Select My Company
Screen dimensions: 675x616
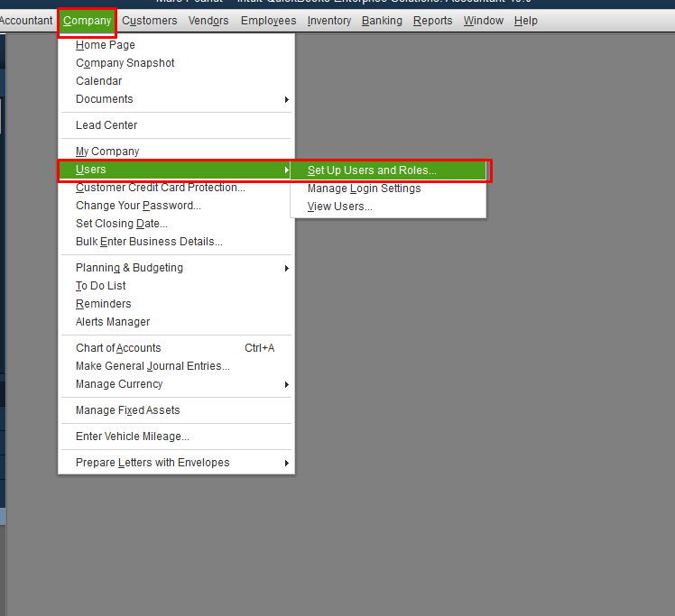[x=176, y=152]
